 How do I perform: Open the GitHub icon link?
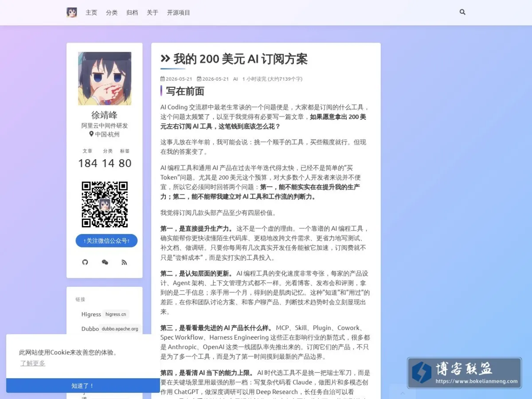[x=85, y=262]
